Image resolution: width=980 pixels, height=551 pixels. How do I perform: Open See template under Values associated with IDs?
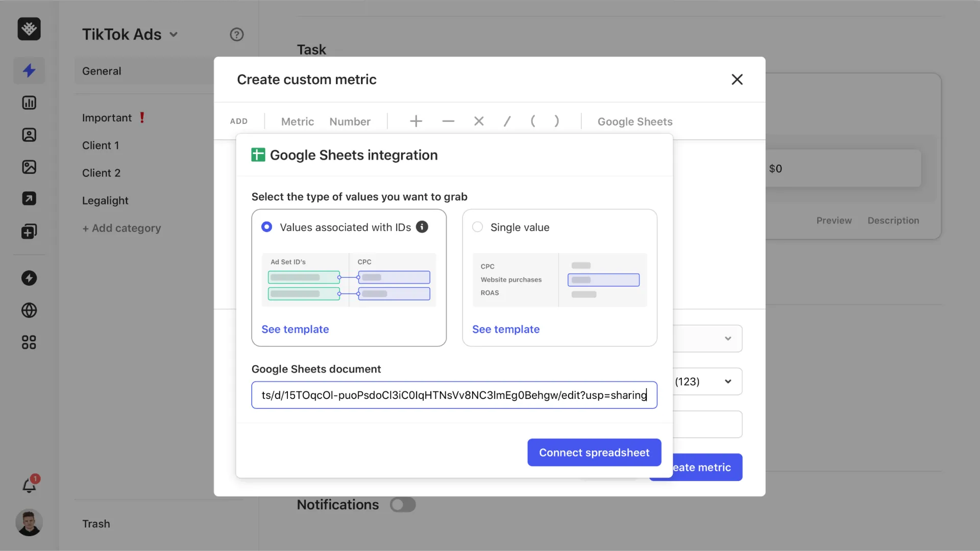295,329
